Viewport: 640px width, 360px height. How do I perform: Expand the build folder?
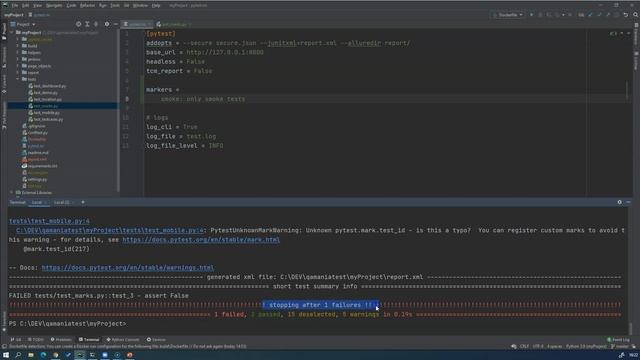18,46
